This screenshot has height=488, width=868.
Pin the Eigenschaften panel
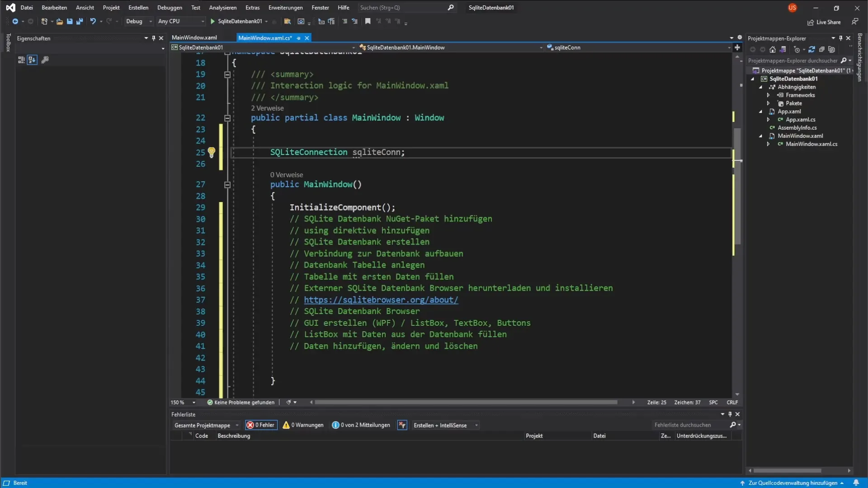[153, 38]
